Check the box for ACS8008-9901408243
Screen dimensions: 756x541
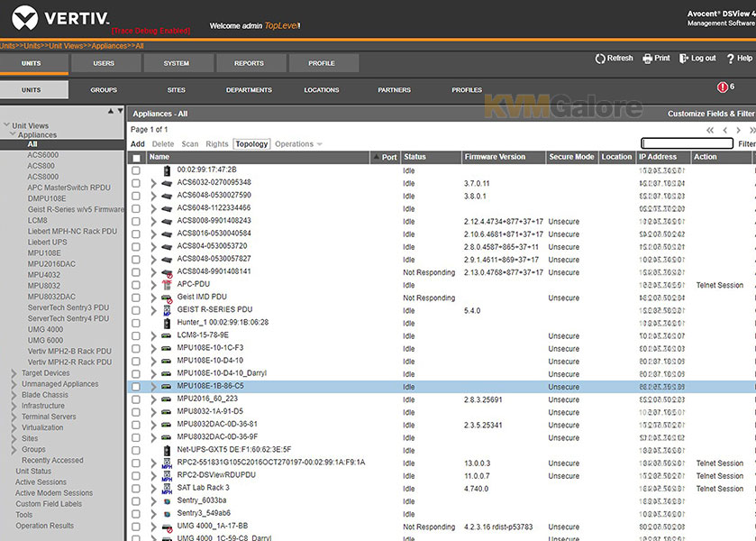[x=136, y=222]
